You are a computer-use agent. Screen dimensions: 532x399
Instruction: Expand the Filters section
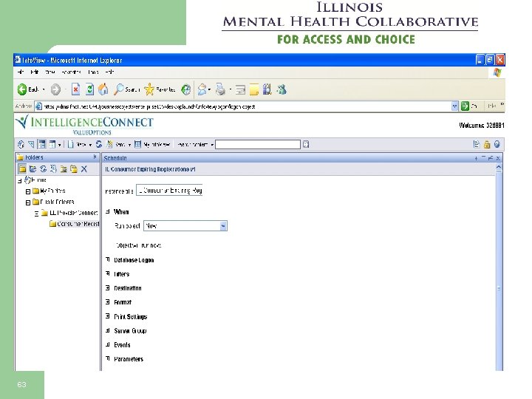pyautogui.click(x=108, y=274)
